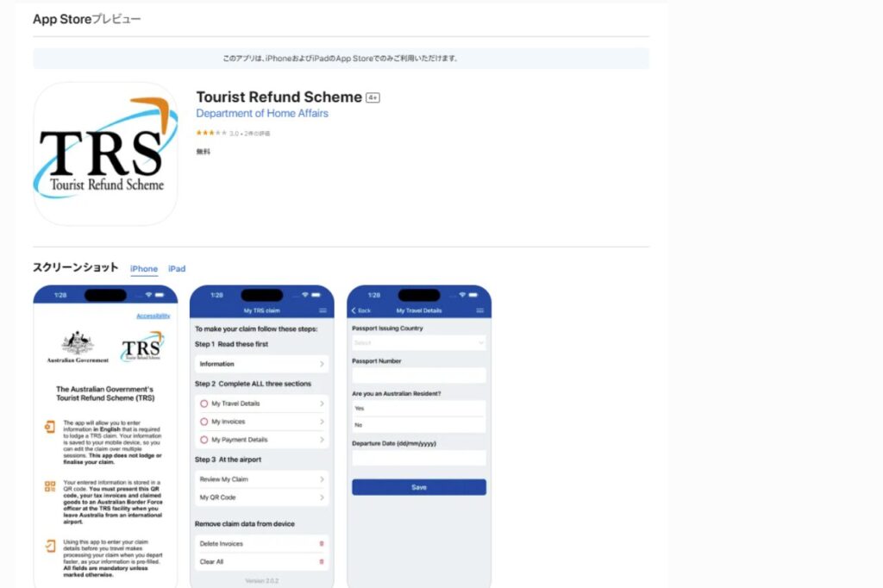Open hamburger menu on My TRS claim screen
883x588 pixels.
coord(323,310)
